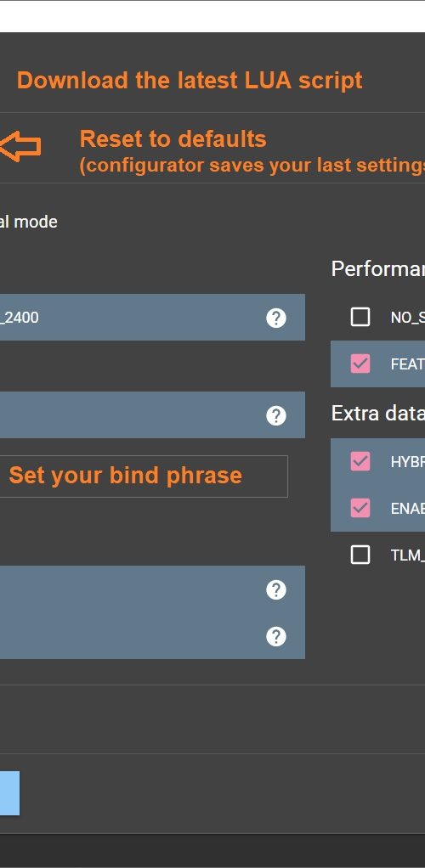Click the FEAT... option label text
The image size is (425, 868).
[408, 364]
